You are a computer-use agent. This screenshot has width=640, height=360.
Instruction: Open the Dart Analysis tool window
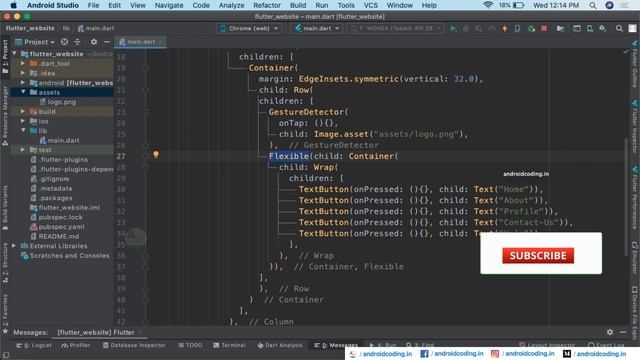(x=280, y=345)
